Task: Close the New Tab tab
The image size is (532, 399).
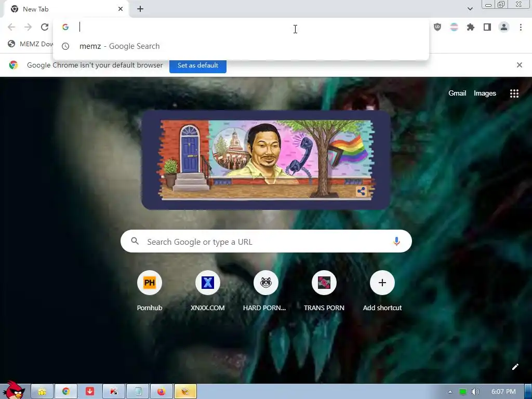Action: click(x=121, y=9)
